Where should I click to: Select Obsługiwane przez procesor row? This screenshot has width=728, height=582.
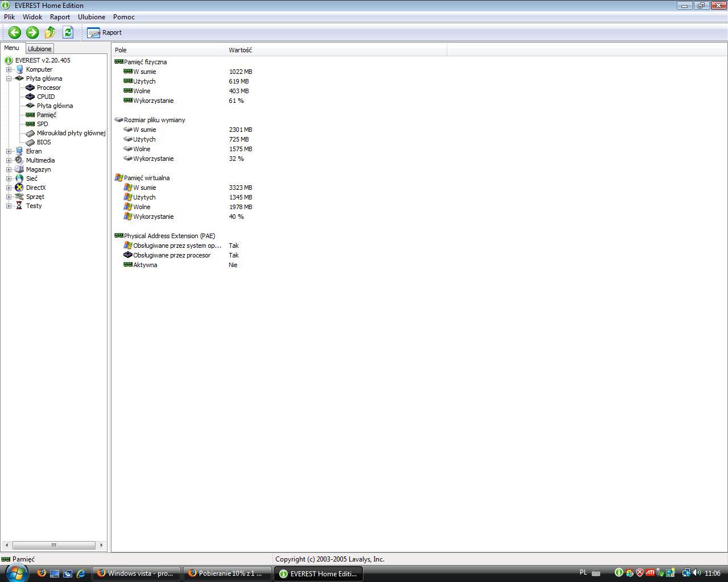(172, 255)
